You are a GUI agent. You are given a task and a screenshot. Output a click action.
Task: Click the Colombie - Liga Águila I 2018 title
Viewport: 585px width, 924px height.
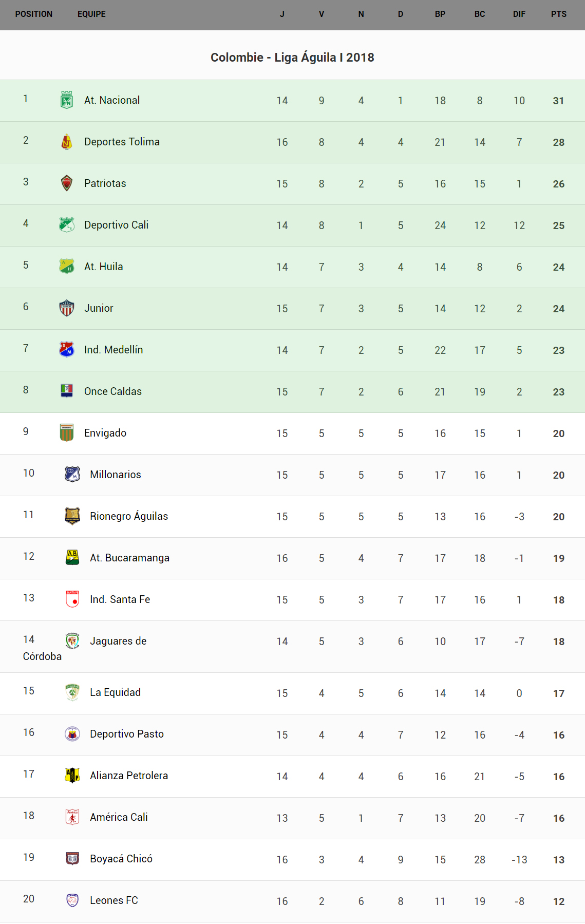click(x=292, y=58)
